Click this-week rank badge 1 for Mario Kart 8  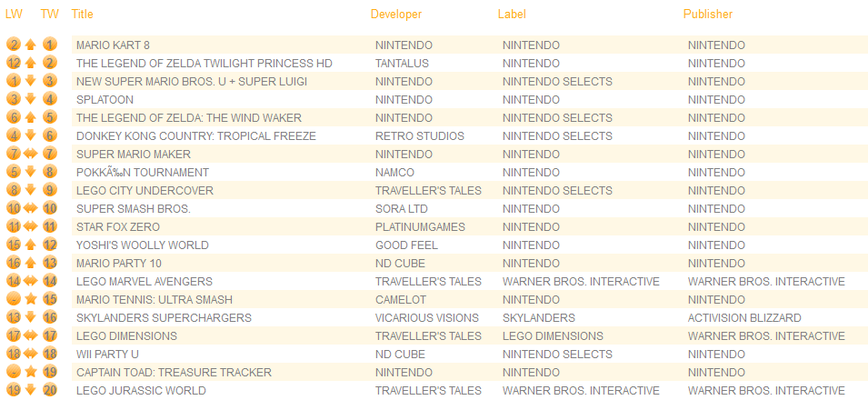pyautogui.click(x=50, y=45)
